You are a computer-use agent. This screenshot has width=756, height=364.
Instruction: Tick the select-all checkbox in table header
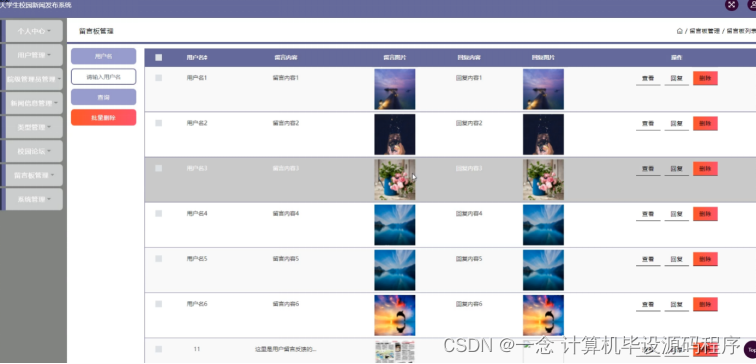tap(159, 57)
